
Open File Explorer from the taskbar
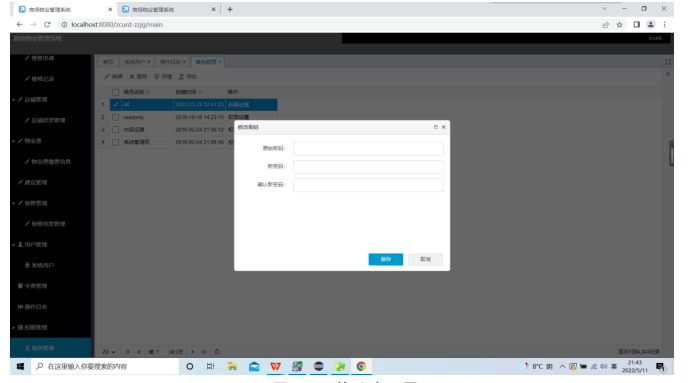[232, 366]
